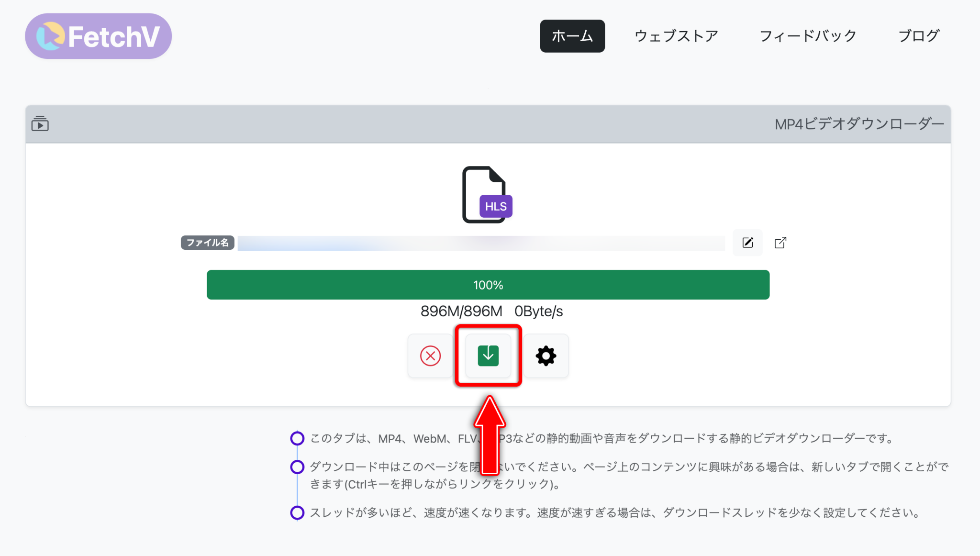Click the note beginning ダウンロード中はこのページ
The height and width of the screenshot is (556, 980).
(x=629, y=475)
